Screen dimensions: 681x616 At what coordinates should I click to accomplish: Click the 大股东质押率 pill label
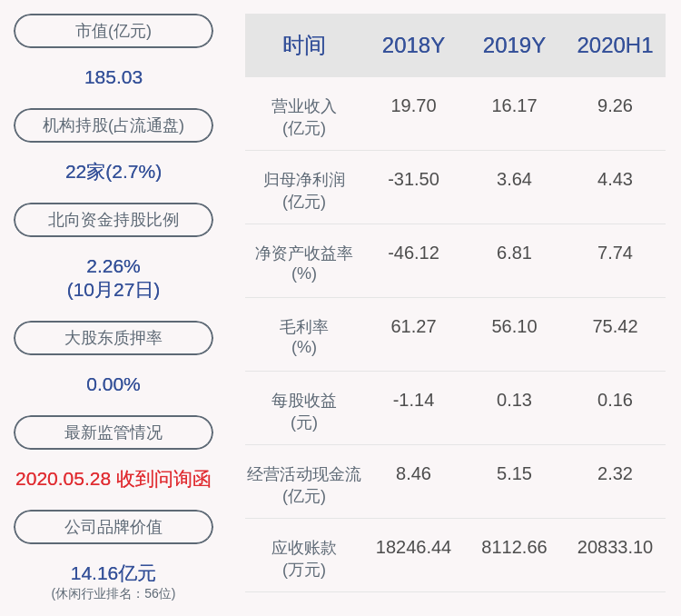click(x=113, y=338)
